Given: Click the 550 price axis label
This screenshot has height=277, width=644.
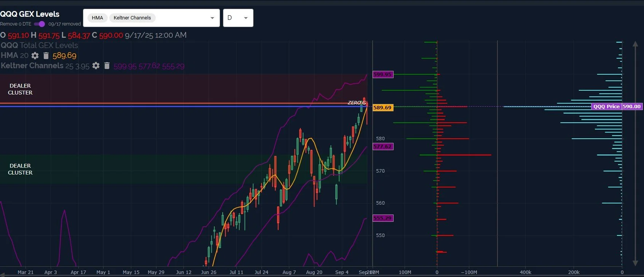Looking at the screenshot, I should coord(380,235).
